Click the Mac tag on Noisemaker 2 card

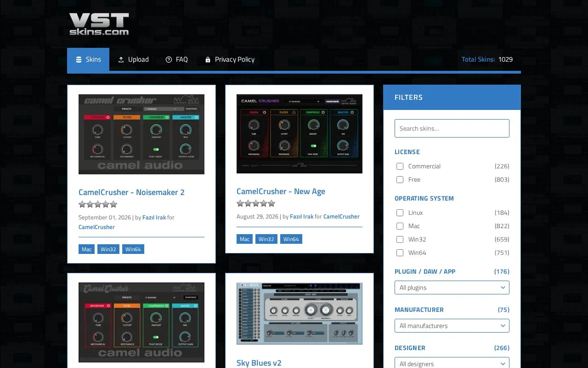click(x=87, y=249)
